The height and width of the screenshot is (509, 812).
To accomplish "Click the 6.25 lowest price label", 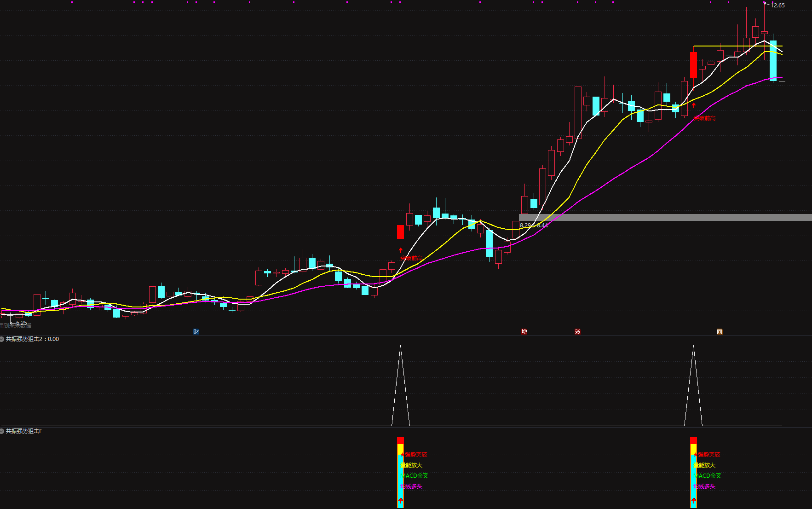I will tap(21, 323).
